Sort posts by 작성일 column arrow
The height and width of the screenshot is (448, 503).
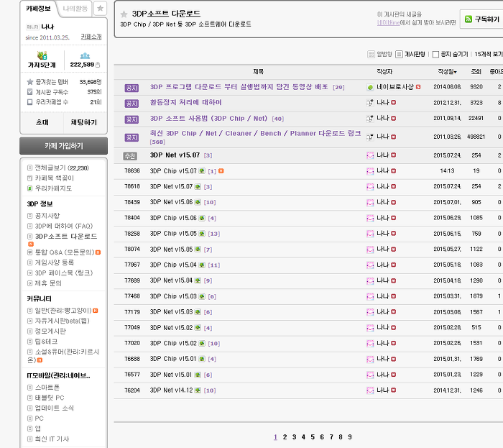(455, 72)
